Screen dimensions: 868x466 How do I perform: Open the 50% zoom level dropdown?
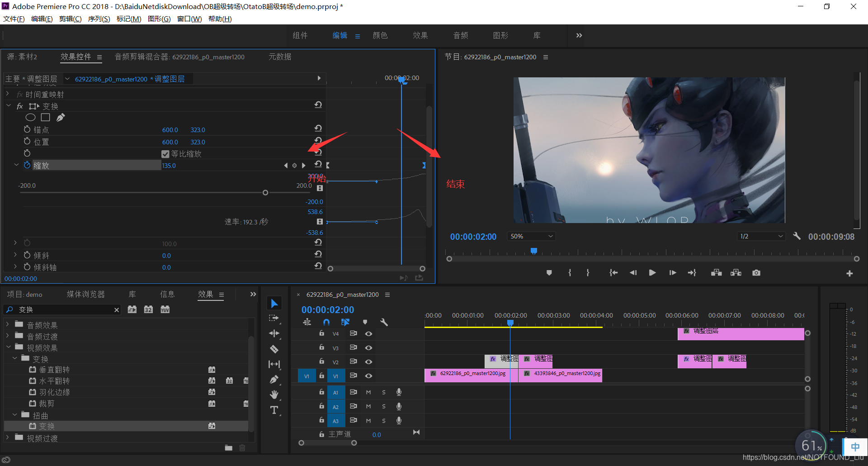[x=532, y=236]
